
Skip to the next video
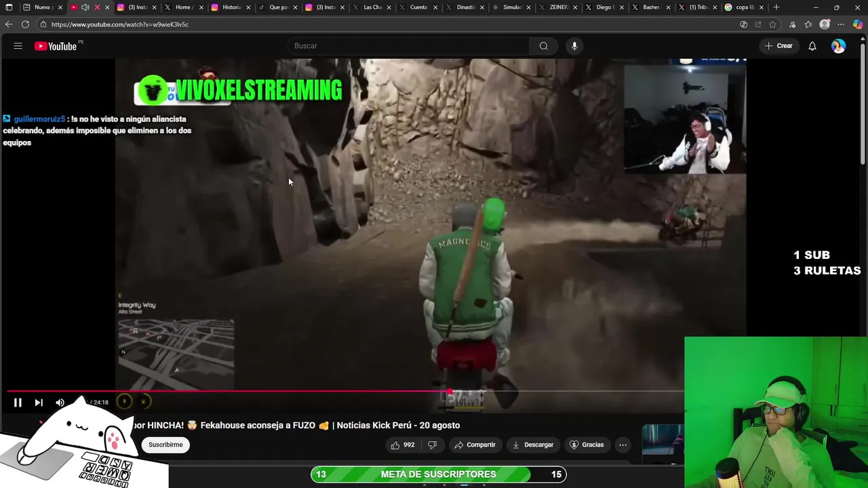tap(39, 403)
